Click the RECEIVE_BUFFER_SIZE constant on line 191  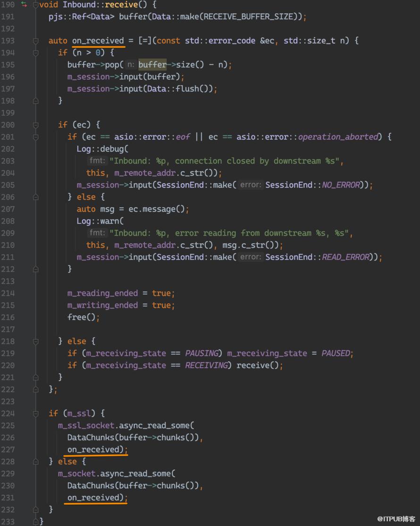(x=248, y=17)
